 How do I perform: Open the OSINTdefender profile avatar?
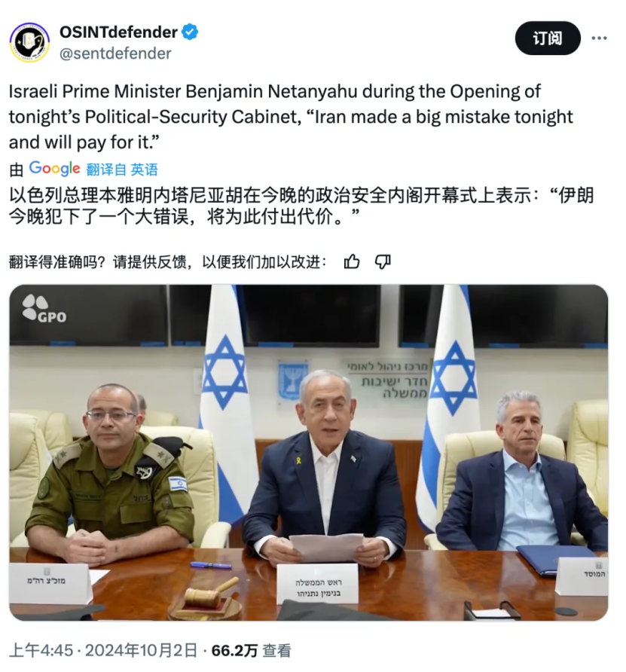pos(29,43)
